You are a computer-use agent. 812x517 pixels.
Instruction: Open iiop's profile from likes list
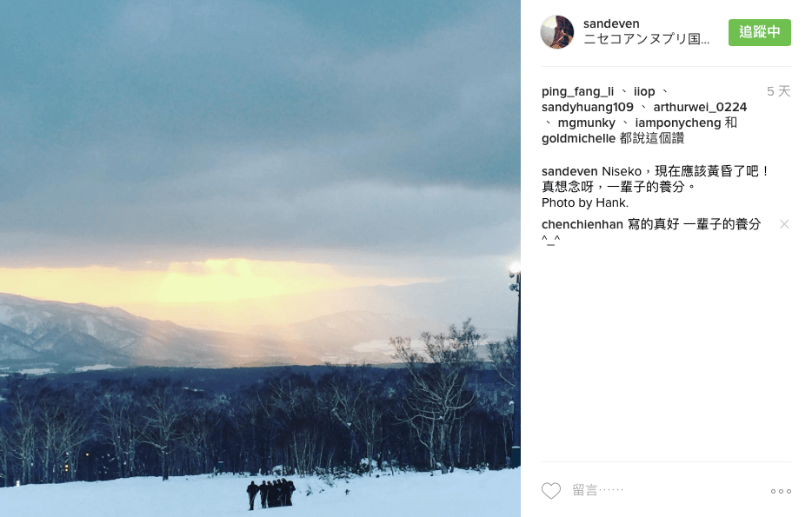click(644, 91)
